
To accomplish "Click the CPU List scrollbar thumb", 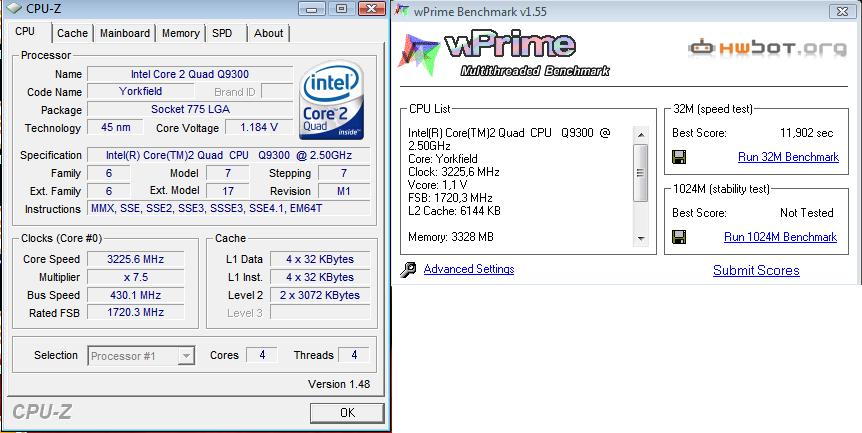I will coord(640,173).
